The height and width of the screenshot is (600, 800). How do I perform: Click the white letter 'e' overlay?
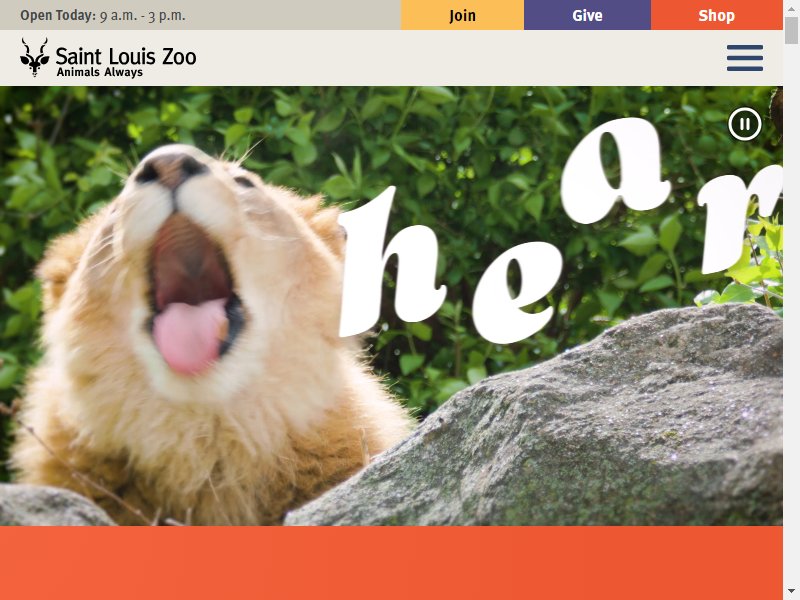pos(515,292)
